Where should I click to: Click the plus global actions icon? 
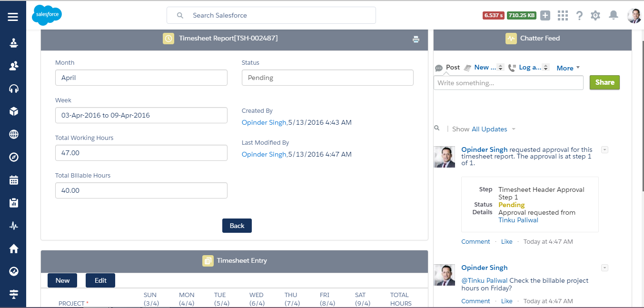pyautogui.click(x=545, y=15)
